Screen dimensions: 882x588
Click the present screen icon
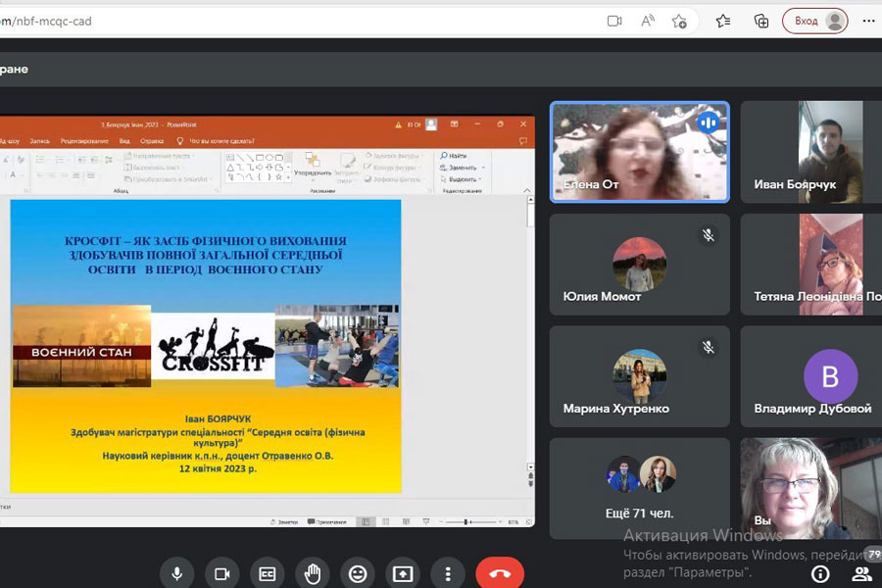tap(403, 573)
